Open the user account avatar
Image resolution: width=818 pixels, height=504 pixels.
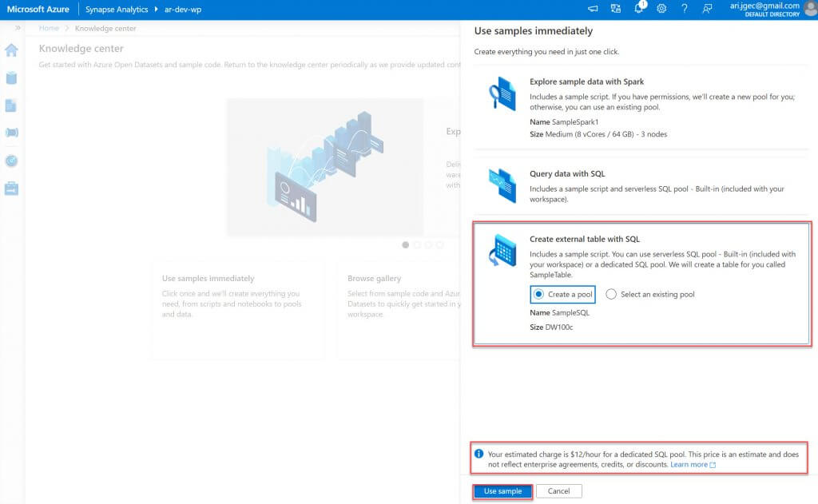(x=812, y=9)
